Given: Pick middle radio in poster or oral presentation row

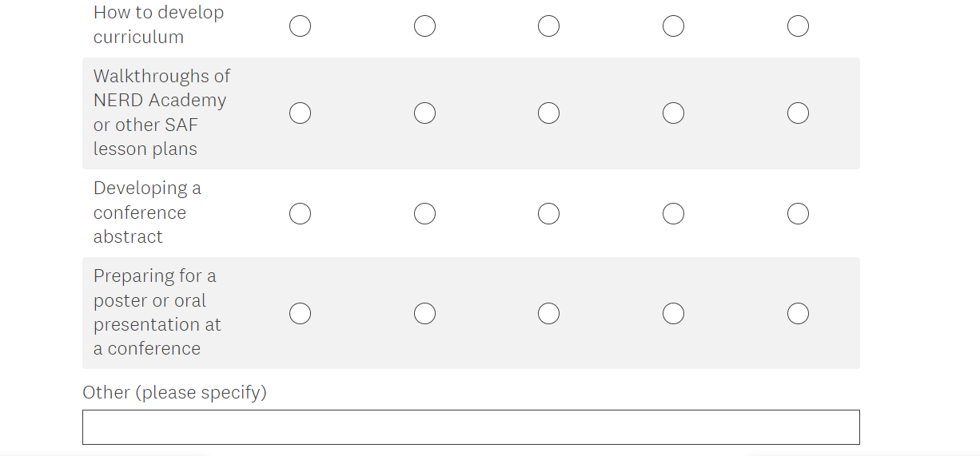Looking at the screenshot, I should [x=548, y=314].
